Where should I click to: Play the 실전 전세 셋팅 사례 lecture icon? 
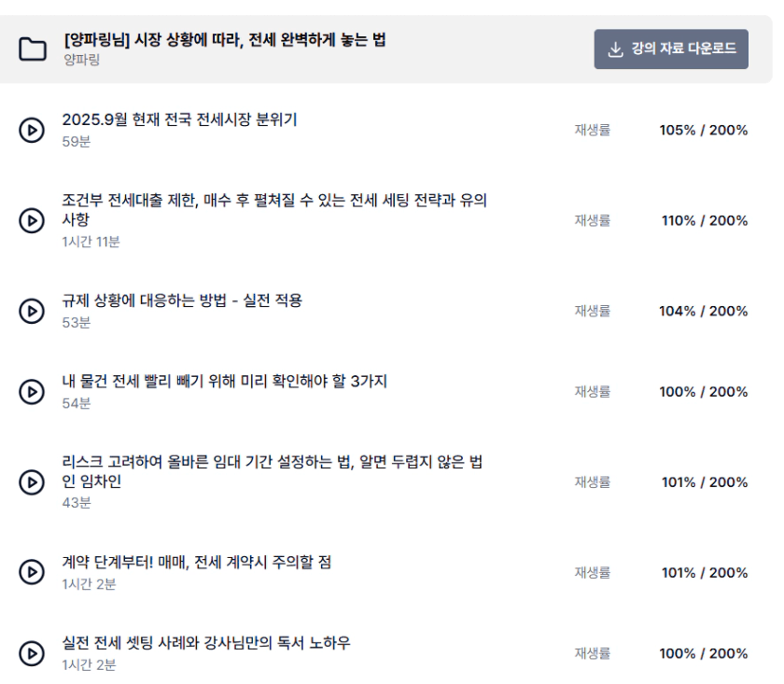[x=32, y=653]
